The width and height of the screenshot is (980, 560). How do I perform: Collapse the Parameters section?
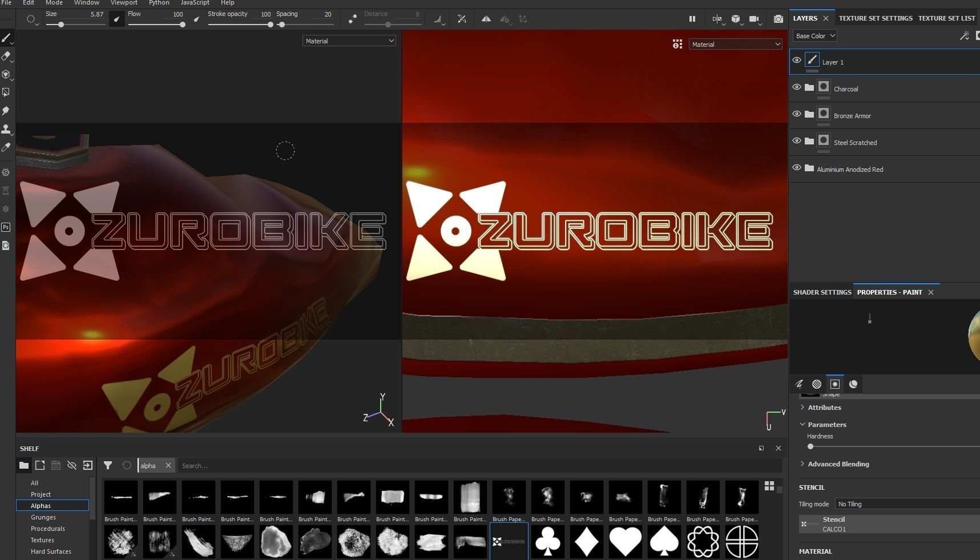tap(824, 425)
